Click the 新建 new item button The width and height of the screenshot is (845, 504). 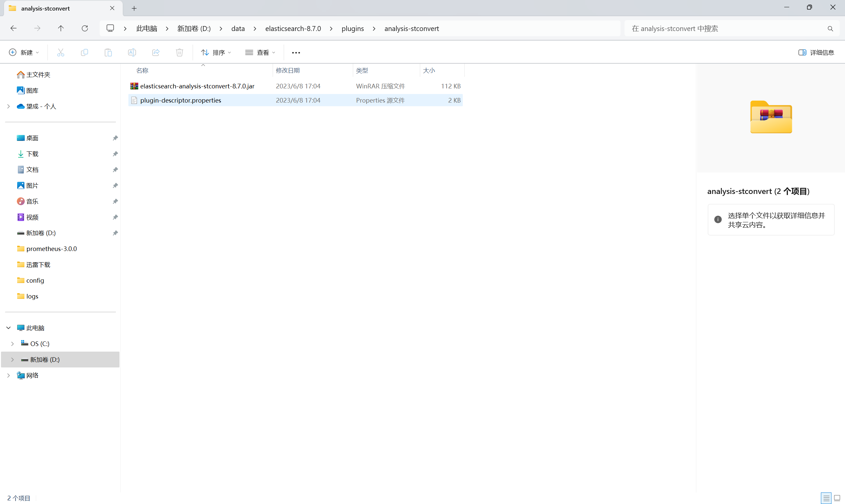pyautogui.click(x=24, y=52)
